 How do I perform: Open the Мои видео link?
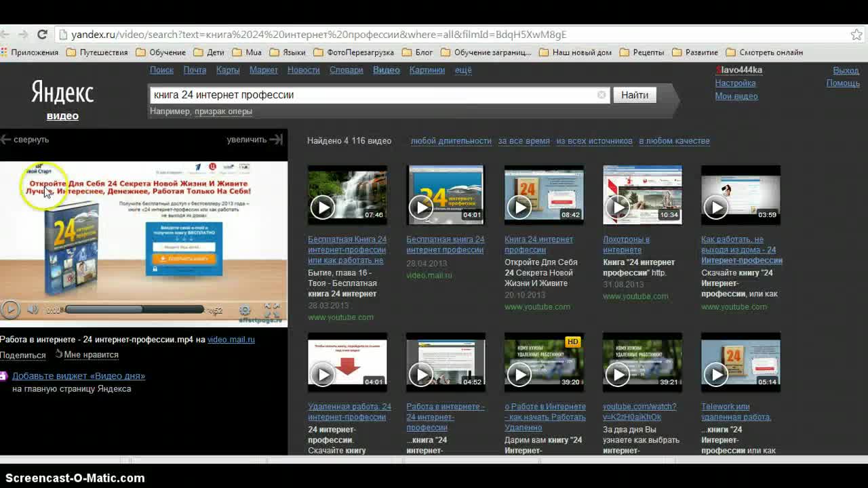tap(736, 96)
